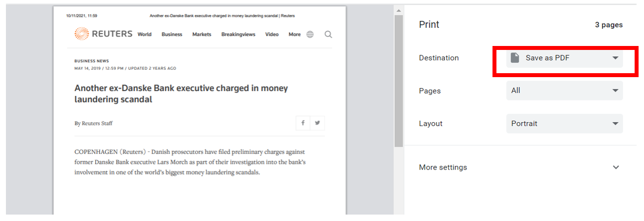
Task: Click the PDF document icon in Destination
Action: click(515, 58)
